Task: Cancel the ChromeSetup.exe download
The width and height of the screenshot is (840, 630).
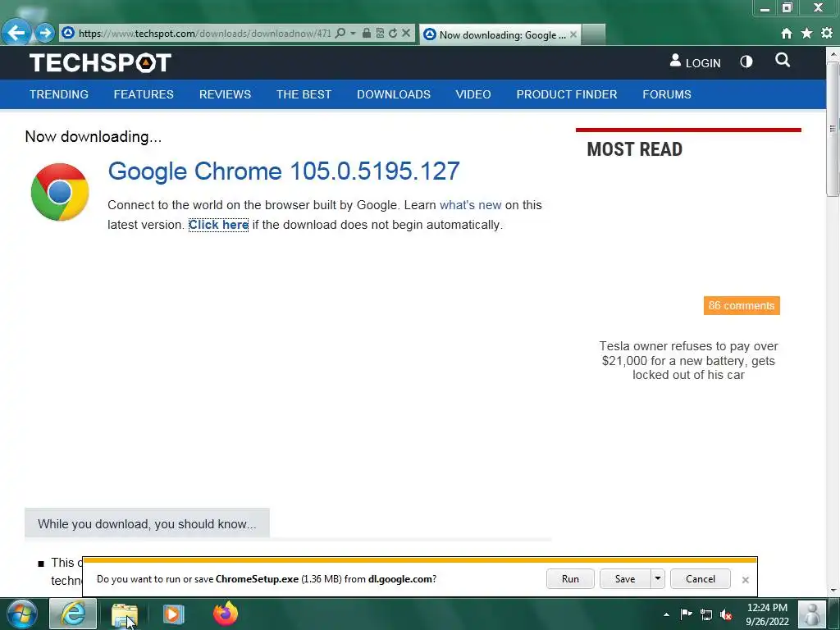Action: click(701, 579)
